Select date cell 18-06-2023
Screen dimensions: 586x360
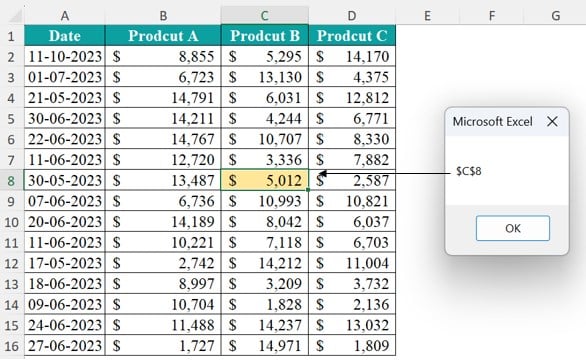point(65,283)
